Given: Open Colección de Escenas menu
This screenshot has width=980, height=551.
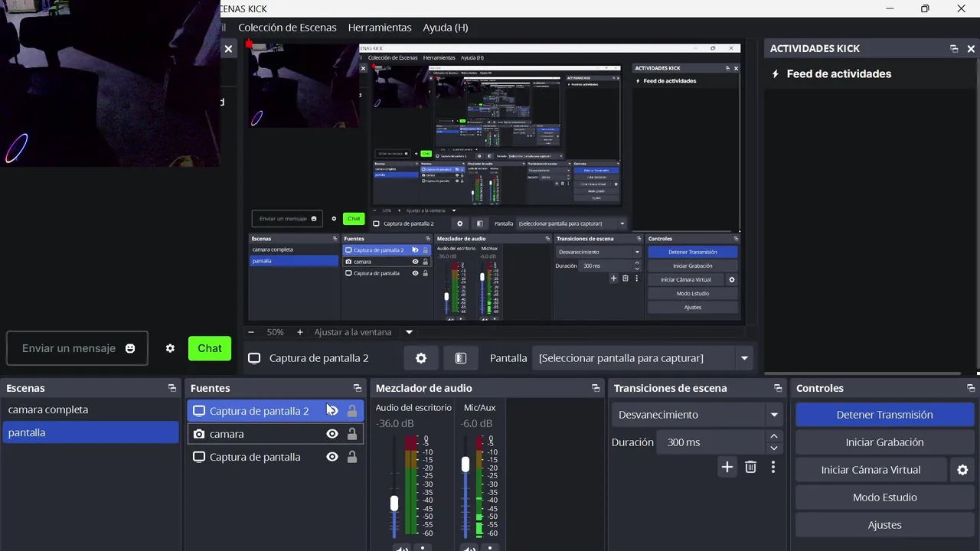Looking at the screenshot, I should click(287, 28).
